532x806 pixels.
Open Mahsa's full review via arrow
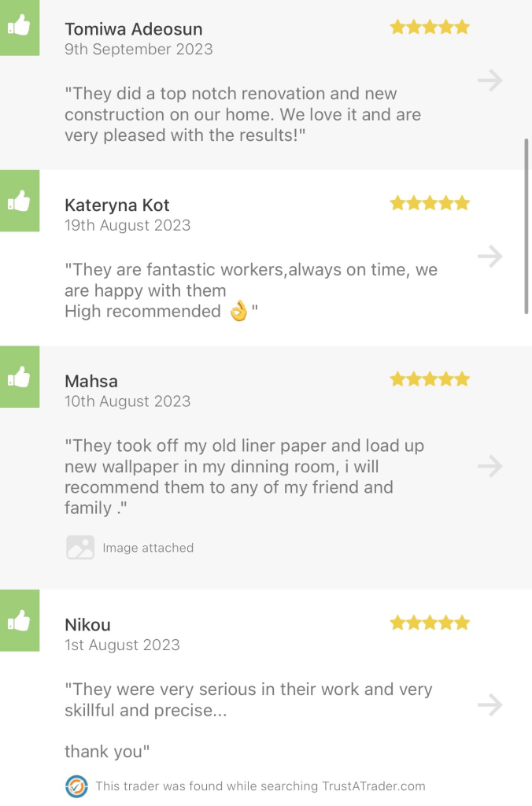[x=490, y=466]
